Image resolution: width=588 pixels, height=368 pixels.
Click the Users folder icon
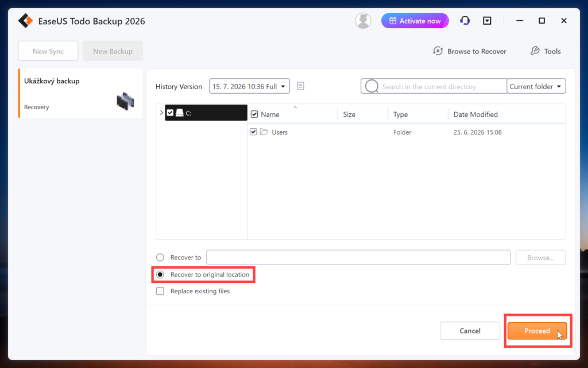point(264,132)
